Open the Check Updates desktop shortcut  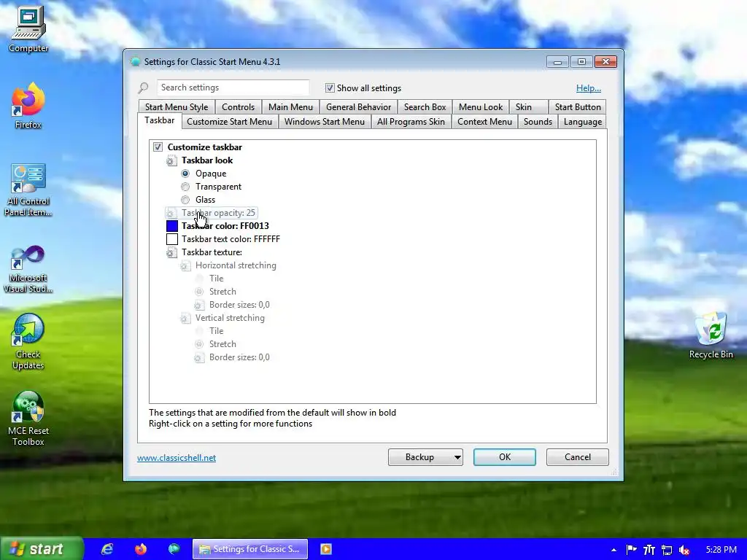28,341
